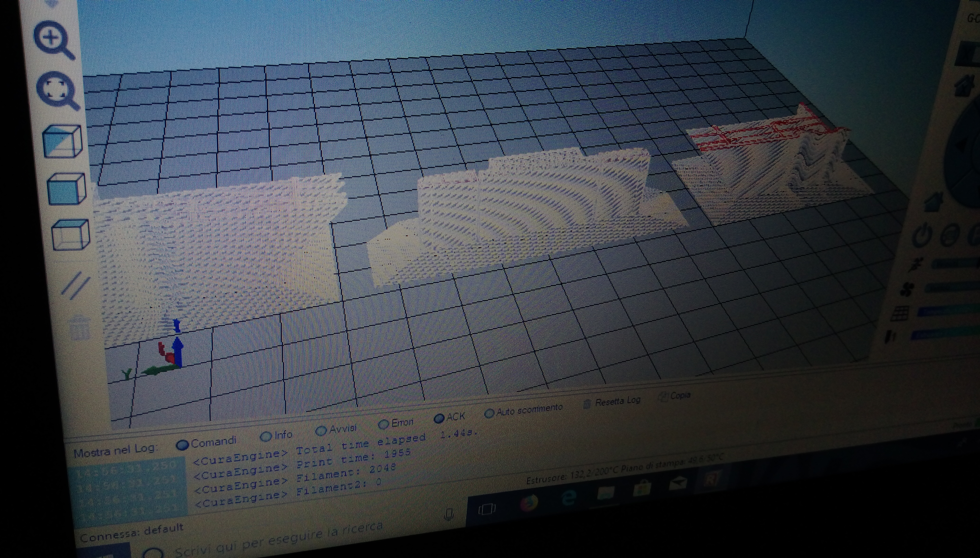Click the Copia log button

point(674,395)
